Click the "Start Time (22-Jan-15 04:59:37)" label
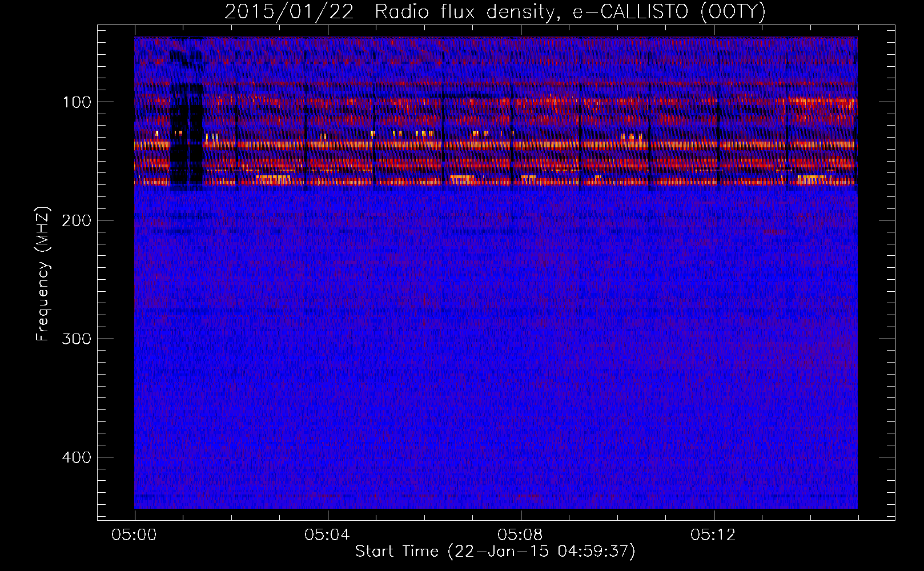 495,552
